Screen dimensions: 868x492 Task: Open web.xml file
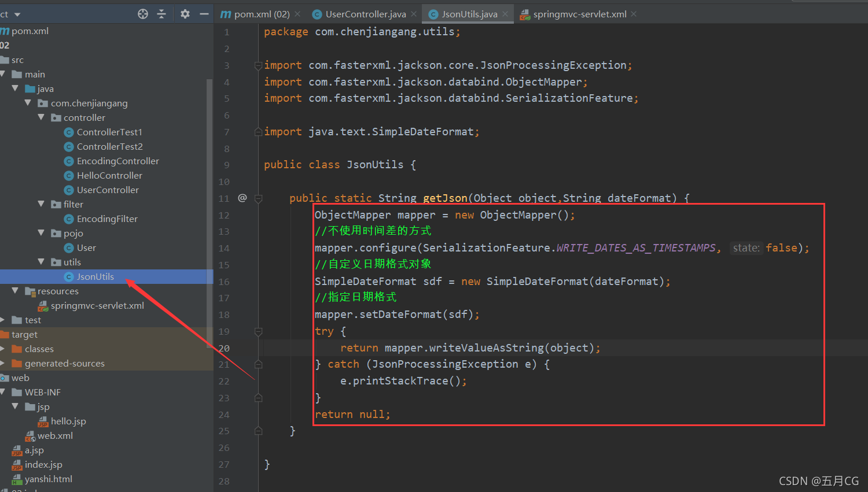click(x=55, y=435)
